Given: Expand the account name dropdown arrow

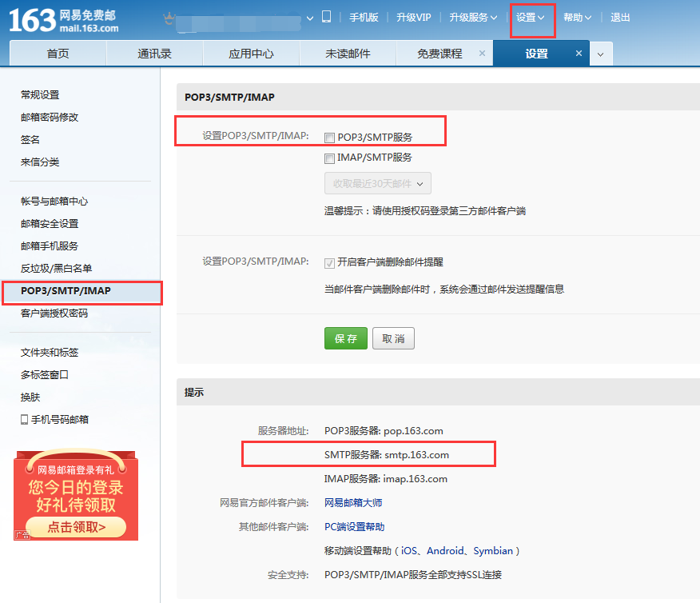Looking at the screenshot, I should click(x=310, y=18).
